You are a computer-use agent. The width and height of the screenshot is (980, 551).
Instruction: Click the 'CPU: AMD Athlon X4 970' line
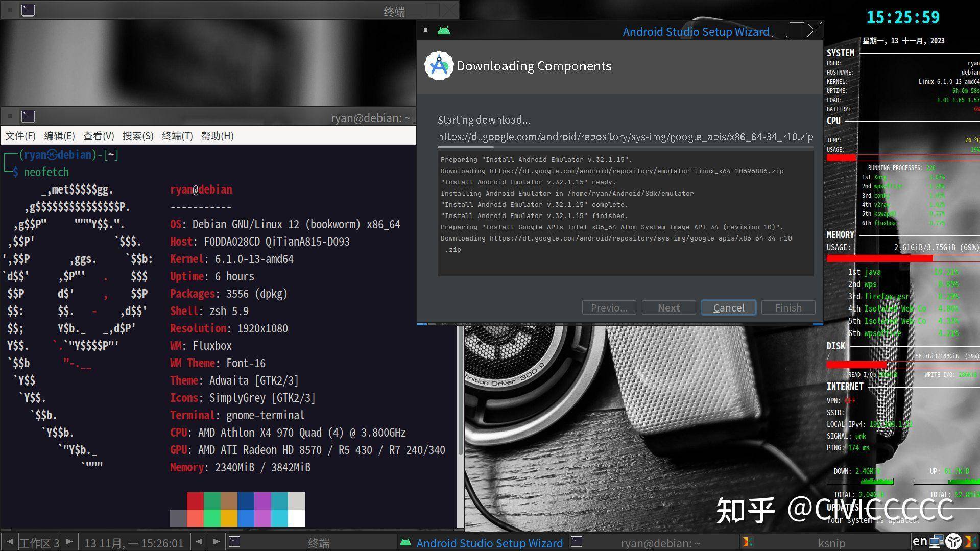click(288, 433)
